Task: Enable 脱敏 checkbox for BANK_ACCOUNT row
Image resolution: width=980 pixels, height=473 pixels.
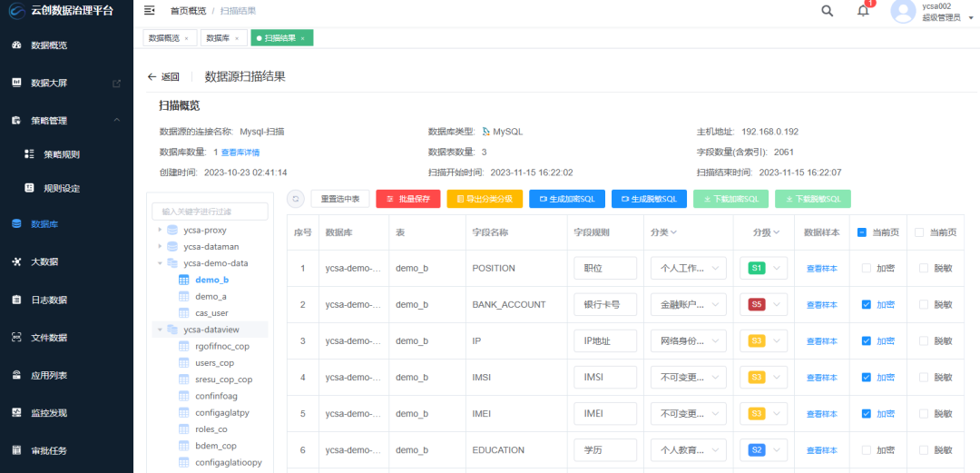Action: (924, 304)
